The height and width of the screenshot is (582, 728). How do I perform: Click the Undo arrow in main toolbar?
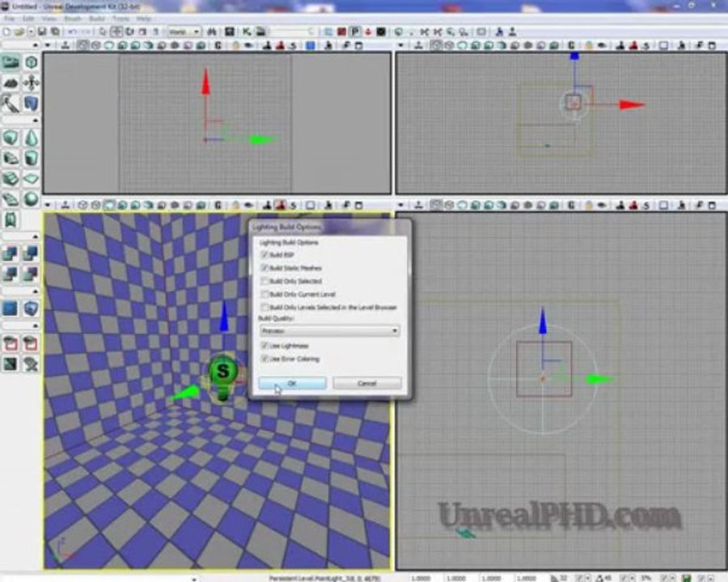[x=73, y=32]
